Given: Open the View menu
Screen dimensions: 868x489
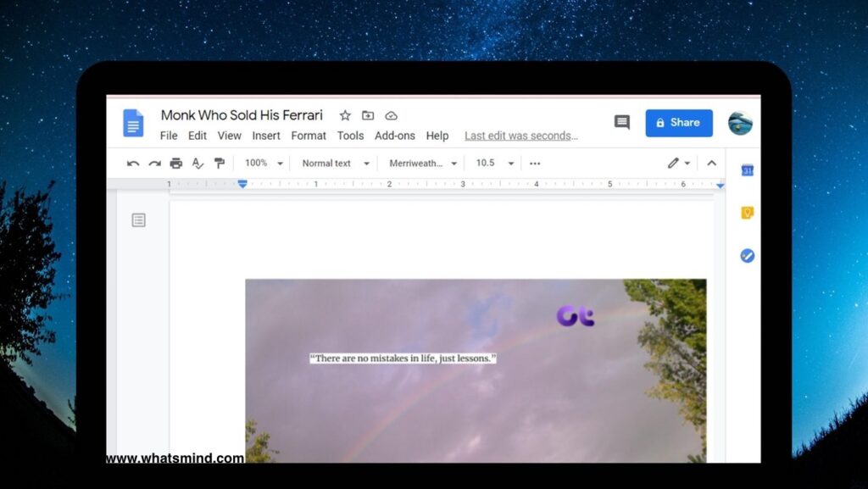Looking at the screenshot, I should pyautogui.click(x=229, y=136).
